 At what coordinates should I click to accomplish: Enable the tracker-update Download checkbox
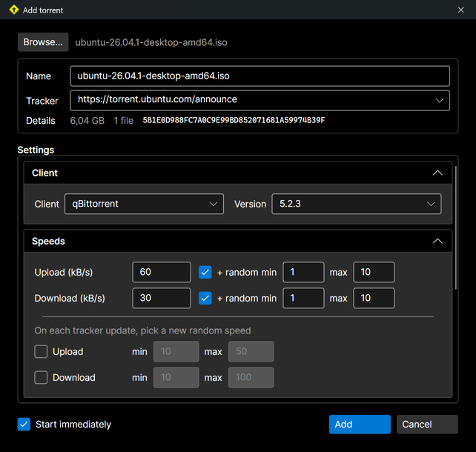[41, 378]
